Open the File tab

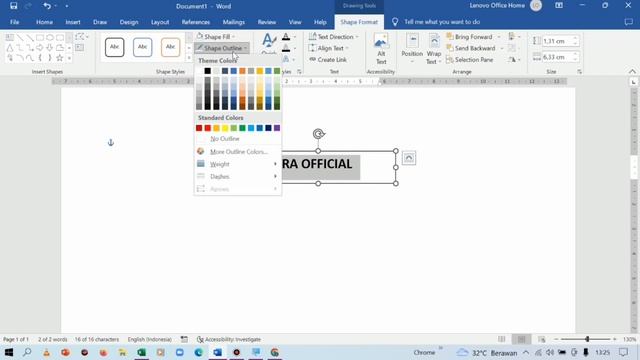pos(14,22)
